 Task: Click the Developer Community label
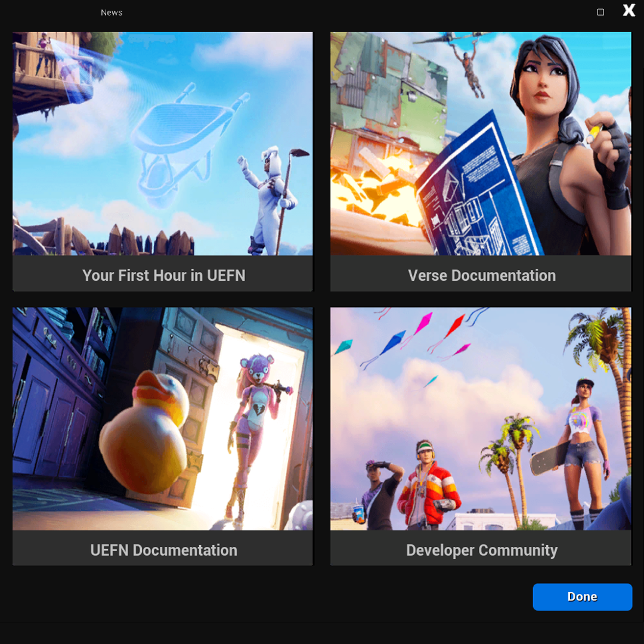[482, 550]
